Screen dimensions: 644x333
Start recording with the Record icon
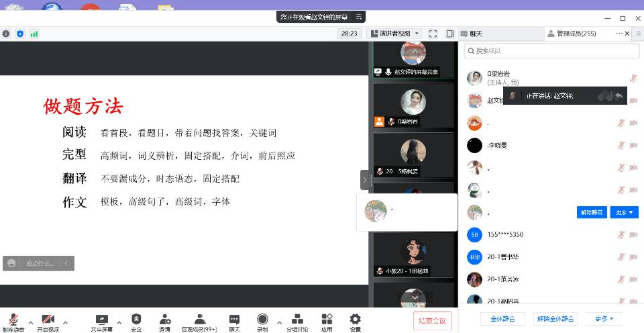(262, 320)
